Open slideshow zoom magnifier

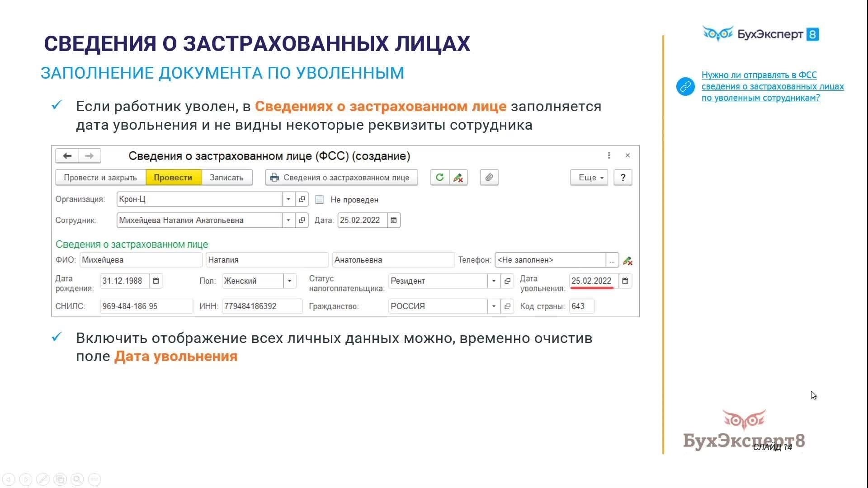(77, 479)
